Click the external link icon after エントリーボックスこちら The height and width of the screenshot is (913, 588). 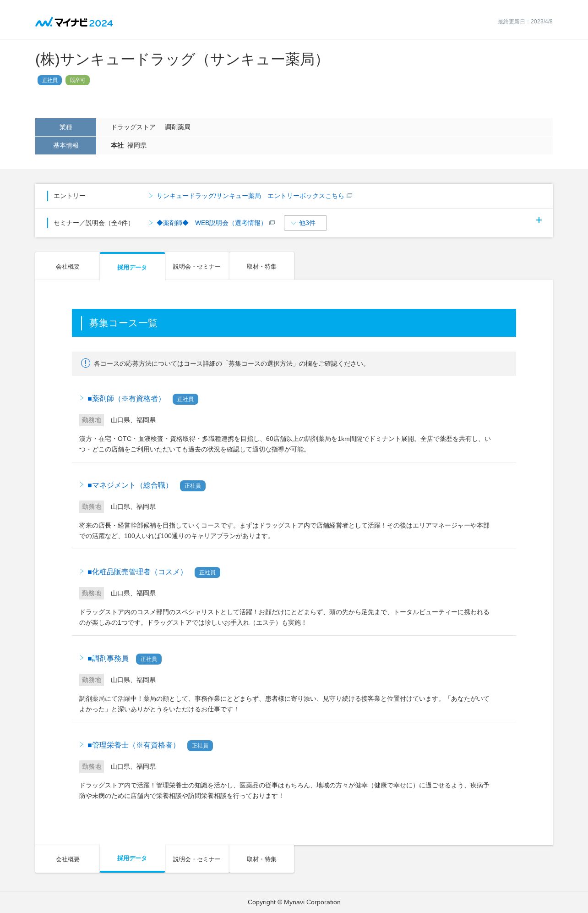click(349, 196)
